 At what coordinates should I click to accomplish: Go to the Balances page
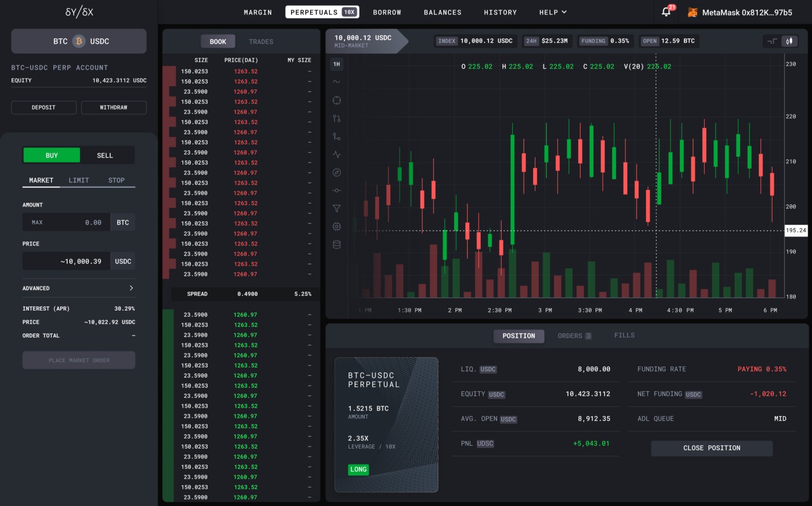(x=443, y=12)
